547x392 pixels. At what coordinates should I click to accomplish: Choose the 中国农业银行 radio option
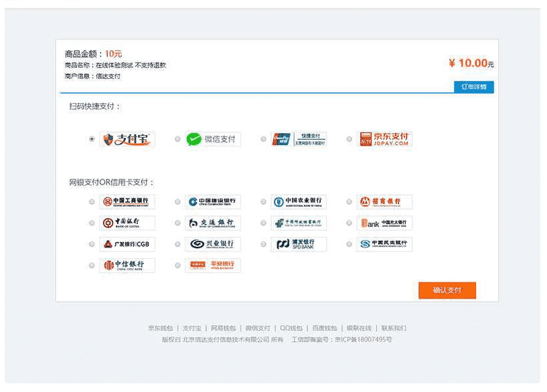pyautogui.click(x=263, y=202)
